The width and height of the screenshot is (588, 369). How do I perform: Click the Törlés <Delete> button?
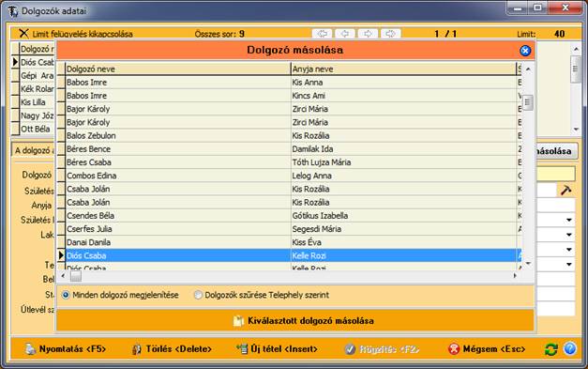pyautogui.click(x=172, y=349)
